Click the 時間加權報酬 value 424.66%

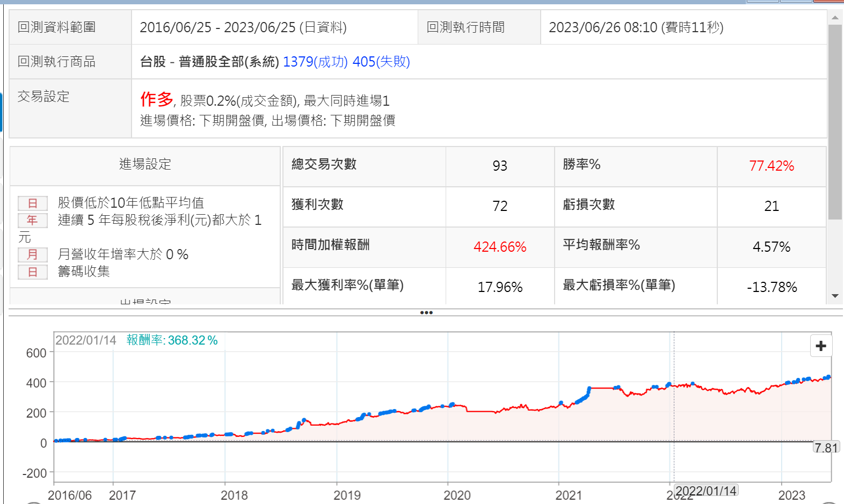[x=499, y=247]
